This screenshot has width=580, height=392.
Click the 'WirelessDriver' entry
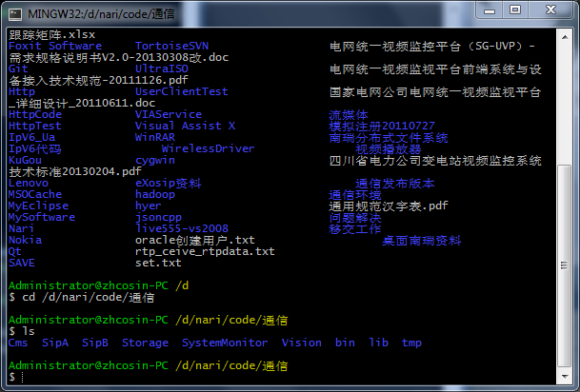click(208, 148)
